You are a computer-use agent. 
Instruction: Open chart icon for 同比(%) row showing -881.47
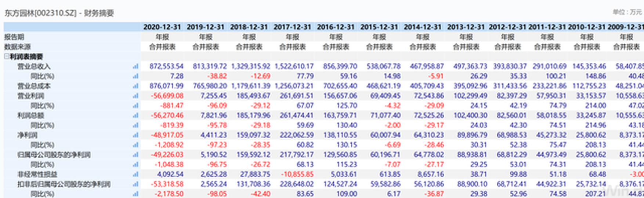coord(135,106)
